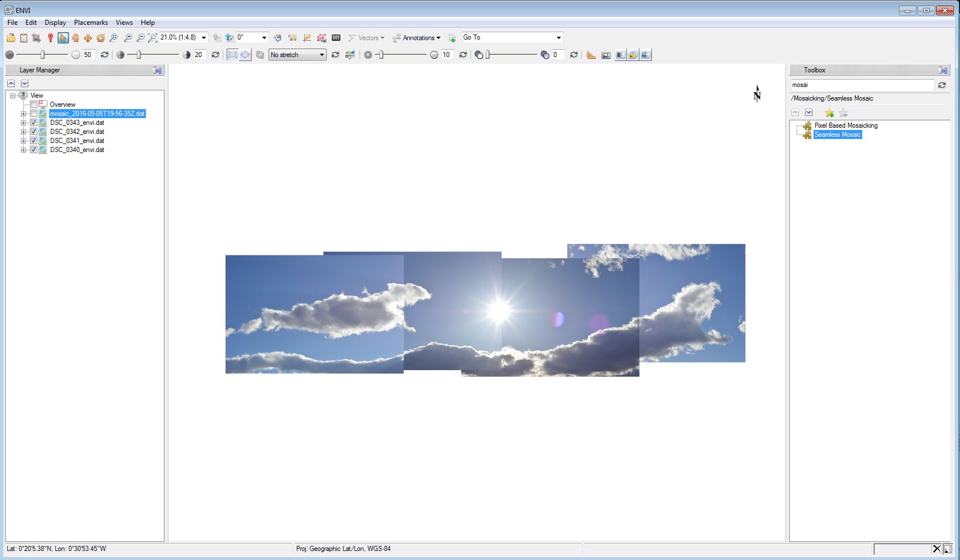Image resolution: width=960 pixels, height=560 pixels.
Task: Enable the mosaic_2016-05-05 layer checkbox
Action: point(33,114)
